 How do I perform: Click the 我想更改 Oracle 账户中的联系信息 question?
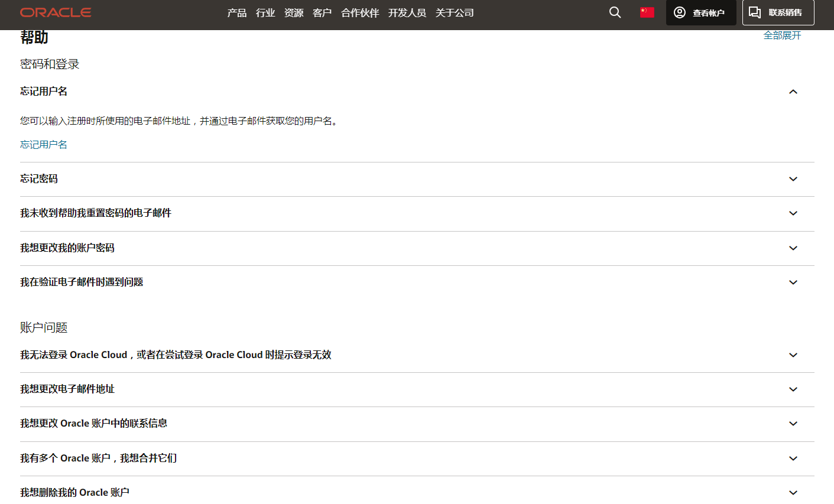(x=93, y=423)
